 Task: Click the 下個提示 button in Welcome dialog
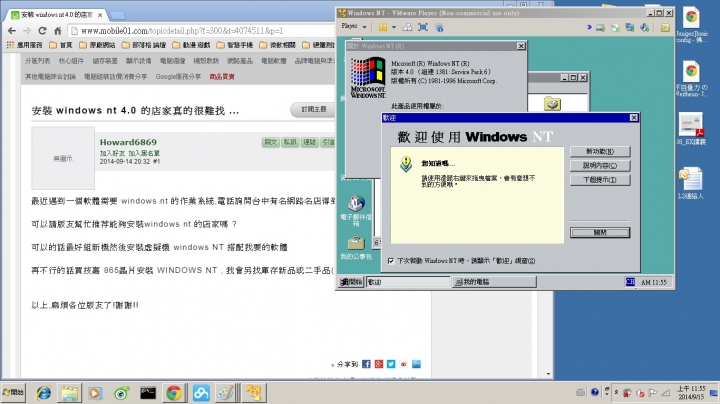point(600,180)
